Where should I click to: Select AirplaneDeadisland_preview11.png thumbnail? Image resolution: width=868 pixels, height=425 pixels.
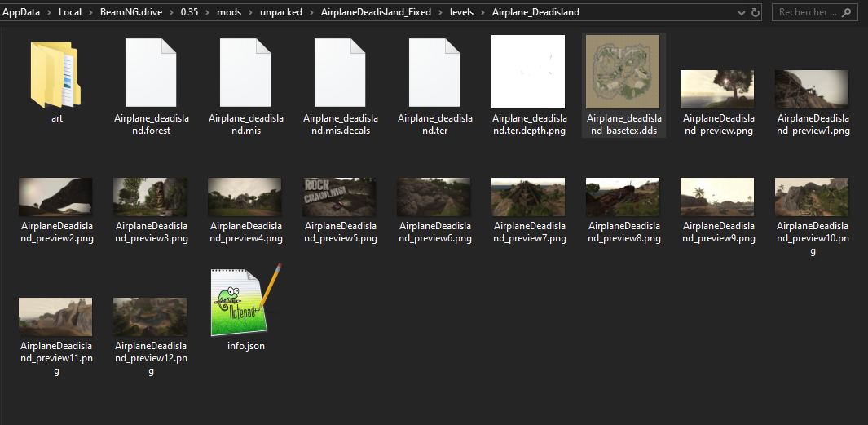(x=55, y=317)
